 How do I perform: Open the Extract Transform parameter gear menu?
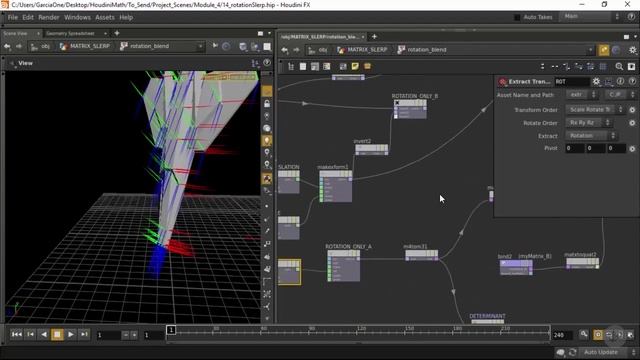[596, 82]
